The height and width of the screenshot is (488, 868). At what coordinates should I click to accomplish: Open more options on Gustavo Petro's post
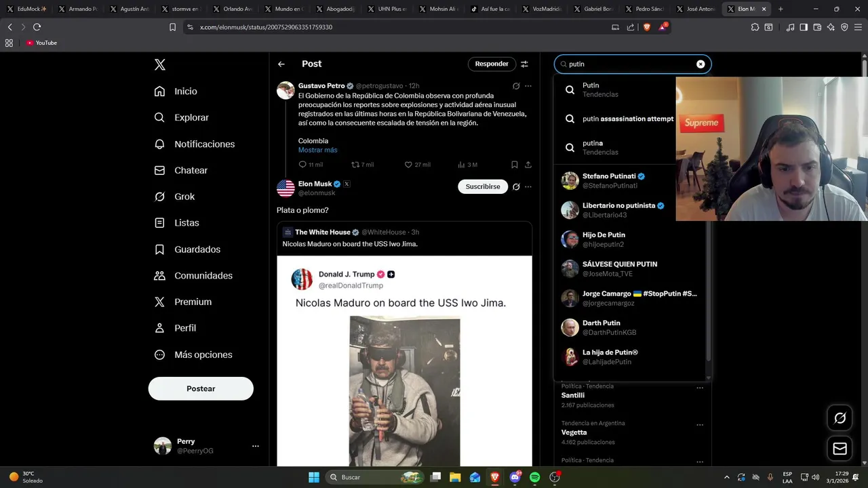pyautogui.click(x=528, y=86)
